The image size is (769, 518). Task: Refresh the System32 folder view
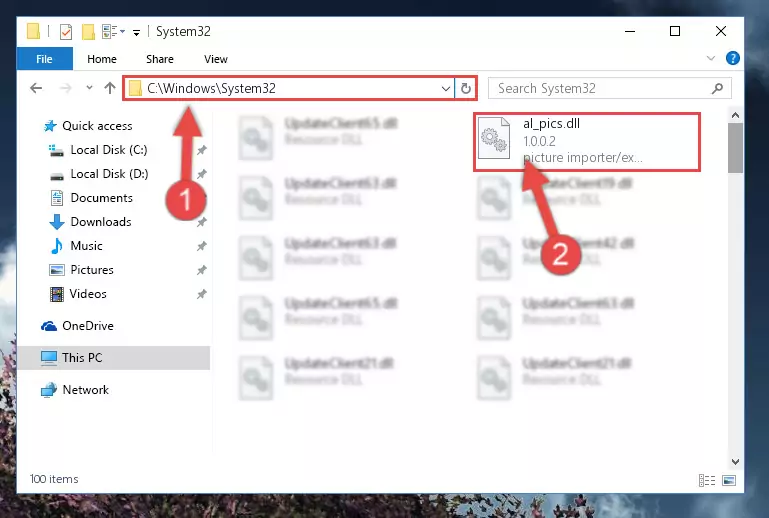466,89
